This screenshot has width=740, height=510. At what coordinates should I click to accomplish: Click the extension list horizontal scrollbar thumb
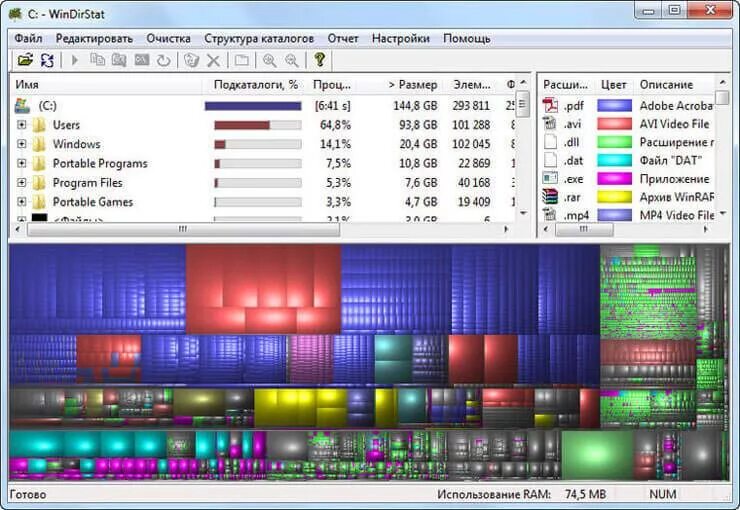(x=584, y=230)
